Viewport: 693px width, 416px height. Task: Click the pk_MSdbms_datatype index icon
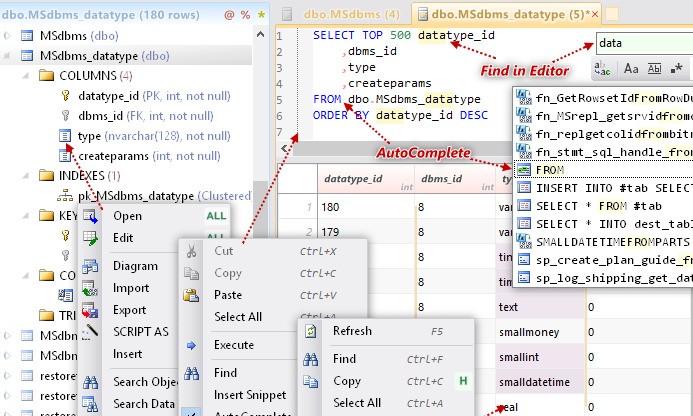(x=65, y=195)
